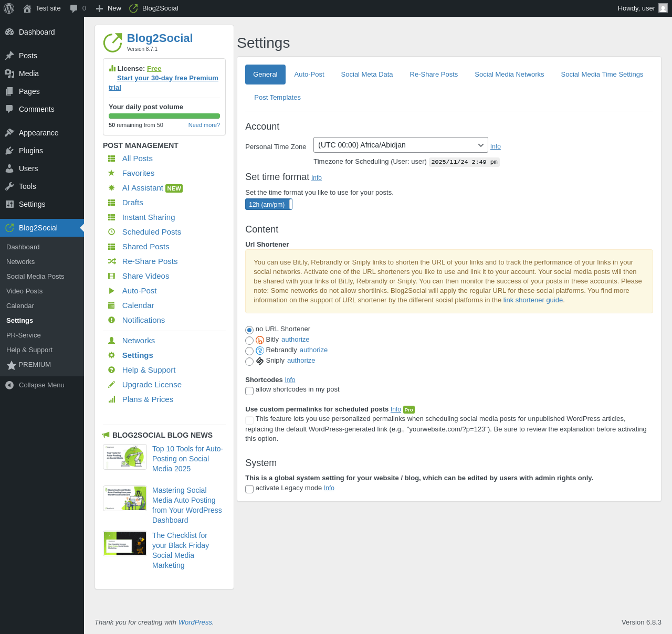Select the no URL Shortener radio button
Viewport: 672px width, 634px height.
[249, 330]
